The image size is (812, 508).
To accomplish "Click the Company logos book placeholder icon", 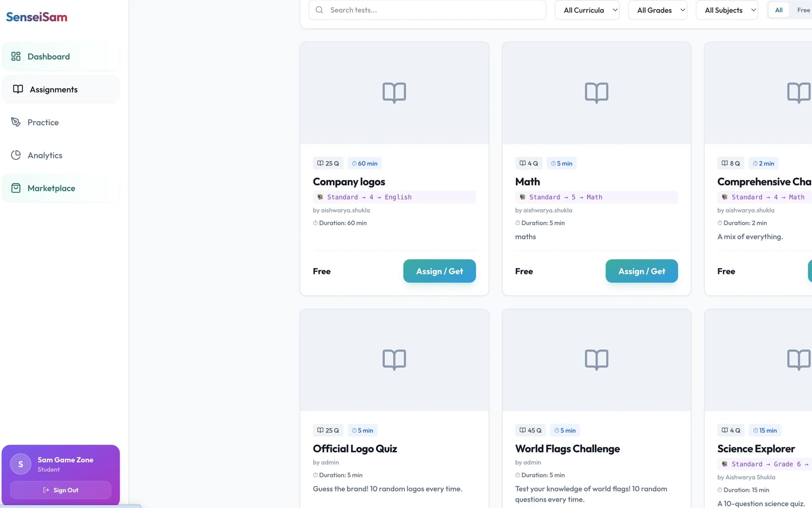I will [394, 93].
